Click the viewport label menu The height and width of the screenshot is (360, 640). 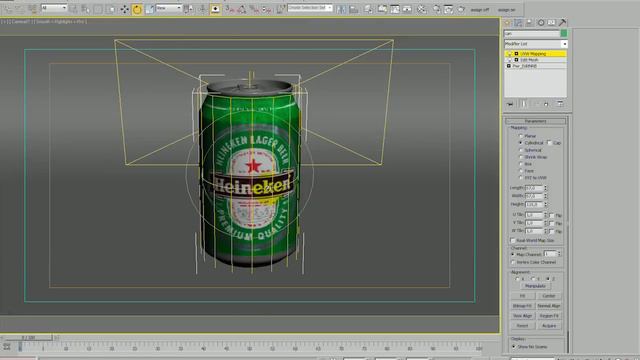click(44, 22)
